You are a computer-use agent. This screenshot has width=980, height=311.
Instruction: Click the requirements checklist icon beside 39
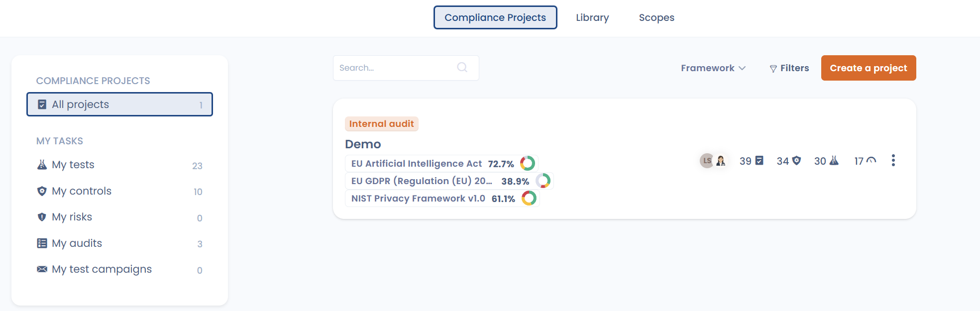pyautogui.click(x=759, y=161)
